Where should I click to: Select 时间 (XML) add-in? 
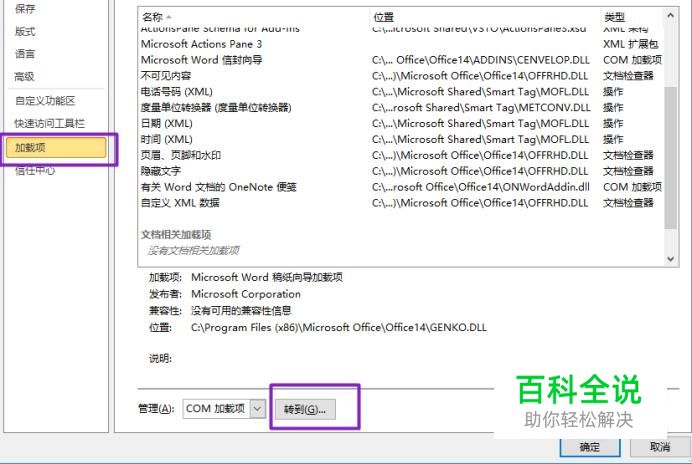click(x=400, y=140)
